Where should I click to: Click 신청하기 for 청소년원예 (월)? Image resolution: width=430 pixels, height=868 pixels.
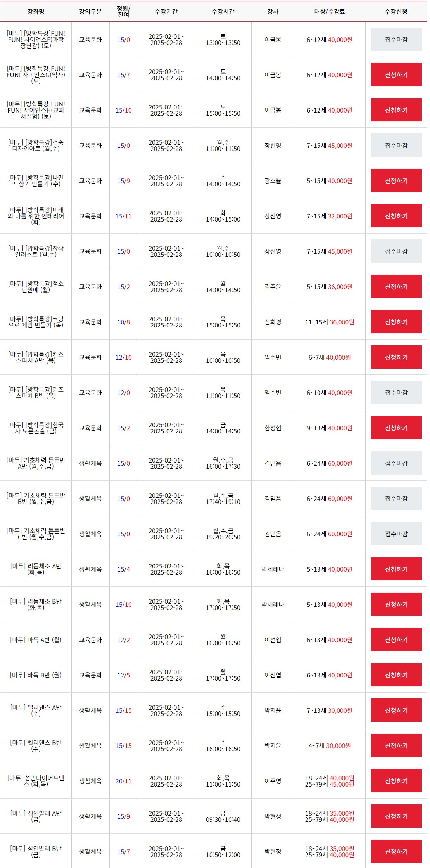click(396, 286)
